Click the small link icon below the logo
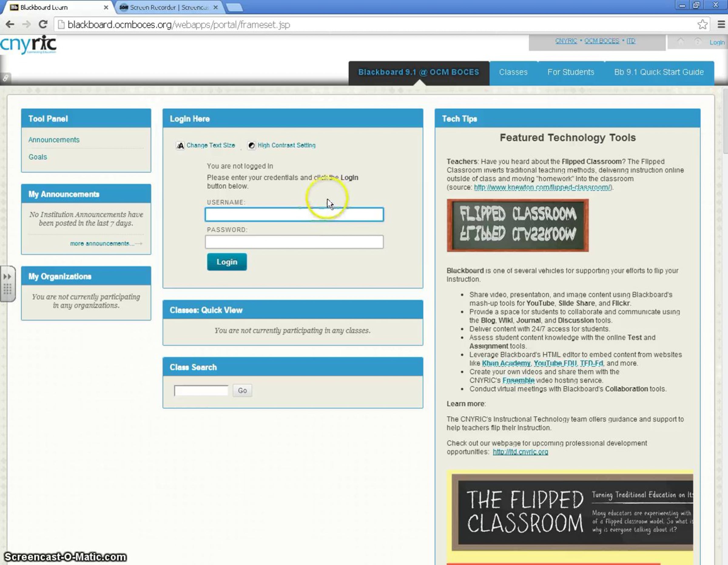The width and height of the screenshot is (728, 565). click(5, 78)
